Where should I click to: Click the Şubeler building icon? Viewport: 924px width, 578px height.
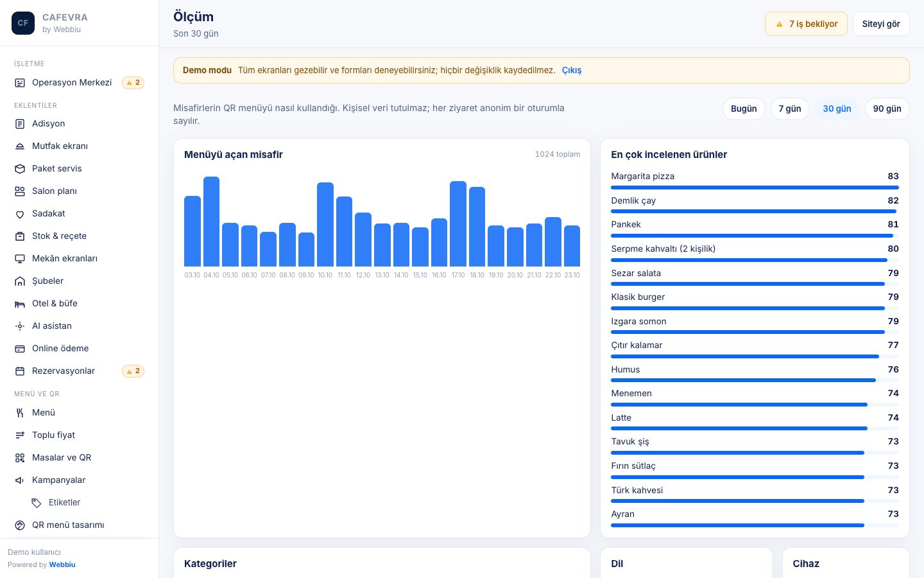[20, 281]
